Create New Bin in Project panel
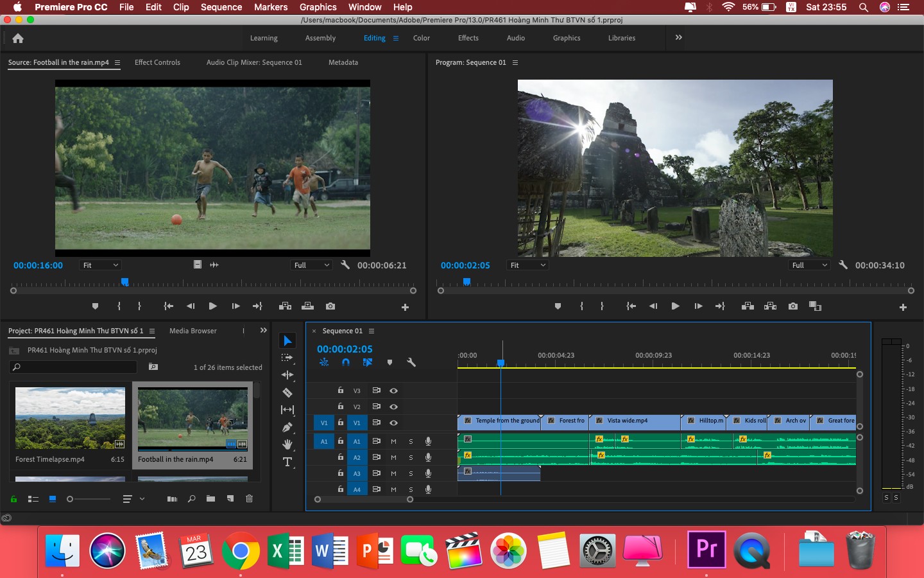Viewport: 924px width, 578px height. [210, 499]
